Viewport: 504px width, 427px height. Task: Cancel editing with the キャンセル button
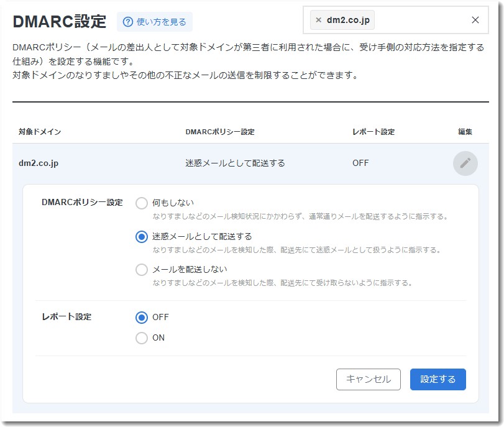(368, 379)
